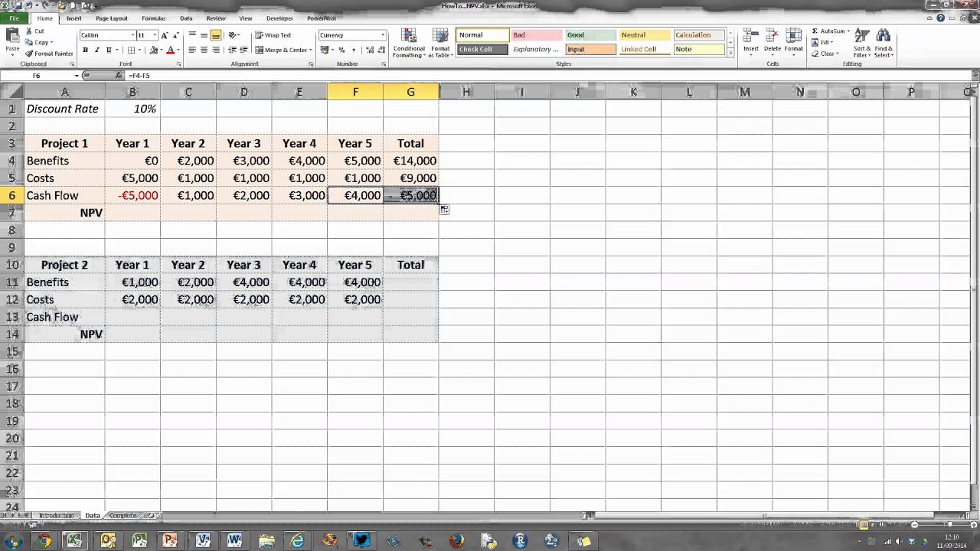Apply the Calculation cell style
This screenshot has width=980, height=551.
[x=698, y=35]
